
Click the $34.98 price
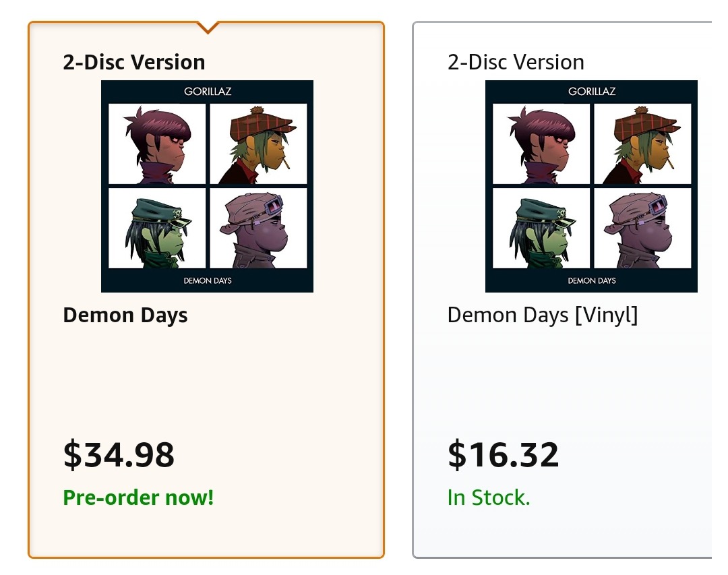(x=119, y=454)
